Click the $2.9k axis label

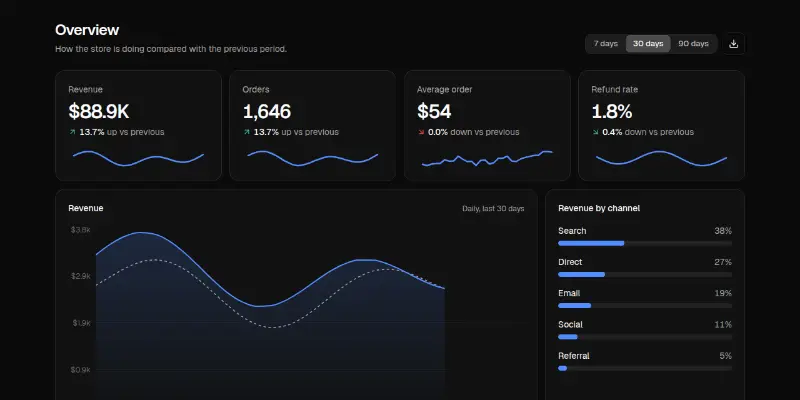click(81, 276)
